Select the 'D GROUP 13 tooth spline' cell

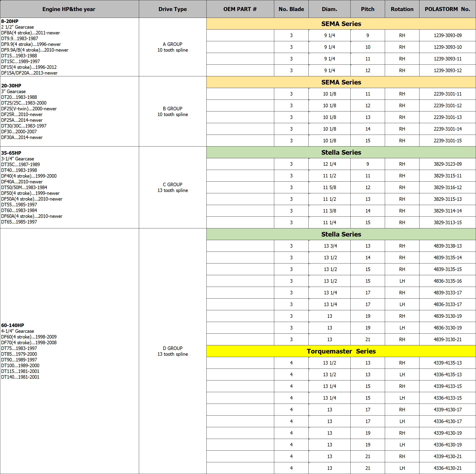point(172,351)
